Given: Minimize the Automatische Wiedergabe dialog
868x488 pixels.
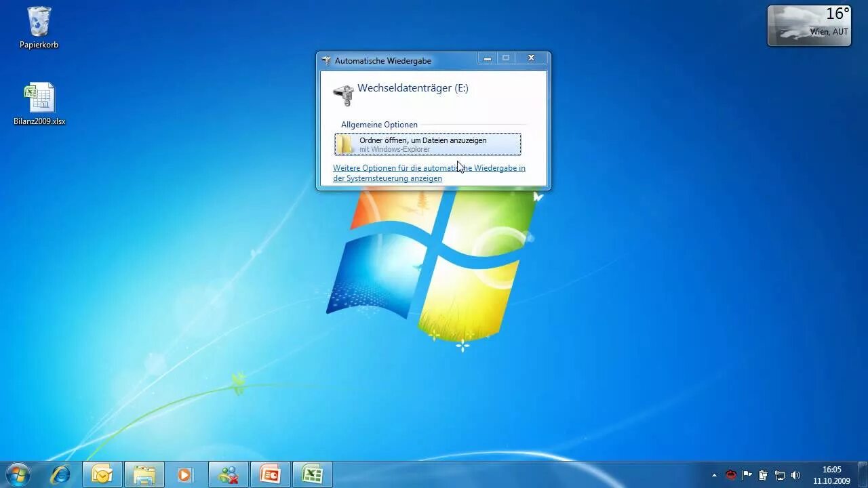Looking at the screenshot, I should click(x=487, y=58).
